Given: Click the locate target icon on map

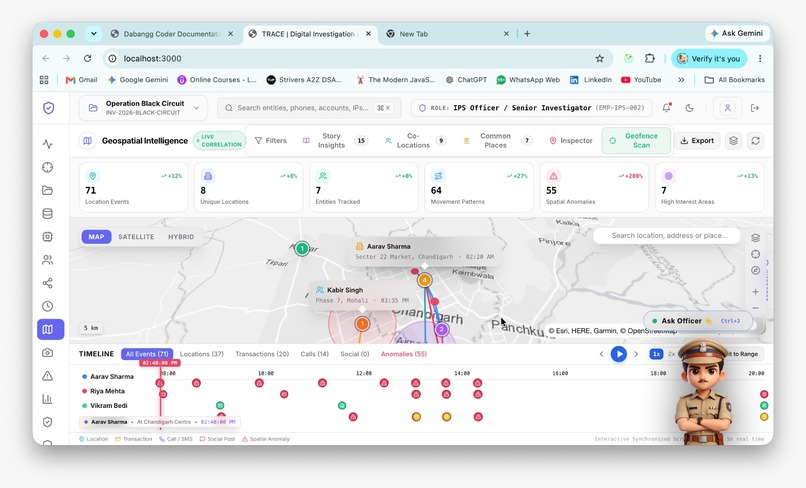Looking at the screenshot, I should pyautogui.click(x=755, y=254).
